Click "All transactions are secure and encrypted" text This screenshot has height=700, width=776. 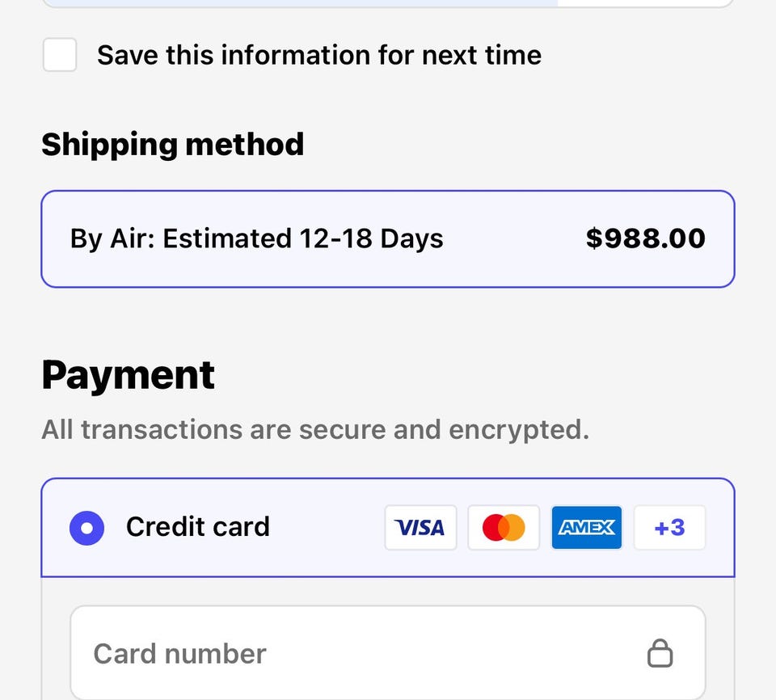[x=315, y=429]
